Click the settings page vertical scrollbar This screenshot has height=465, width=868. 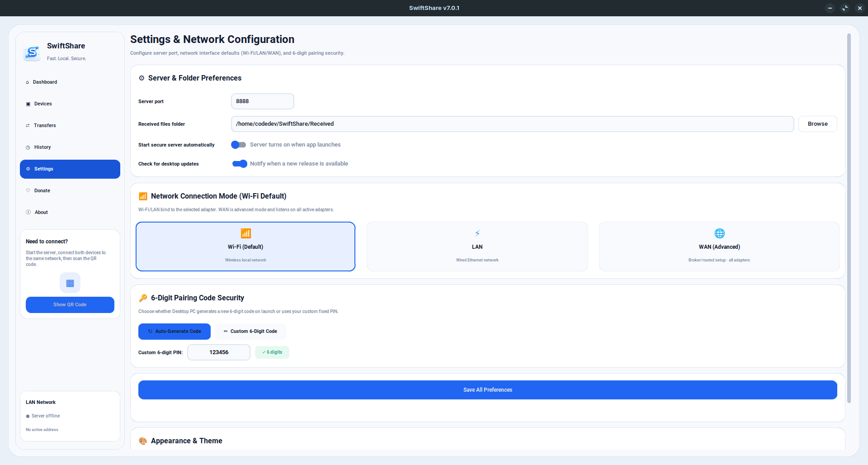849,218
